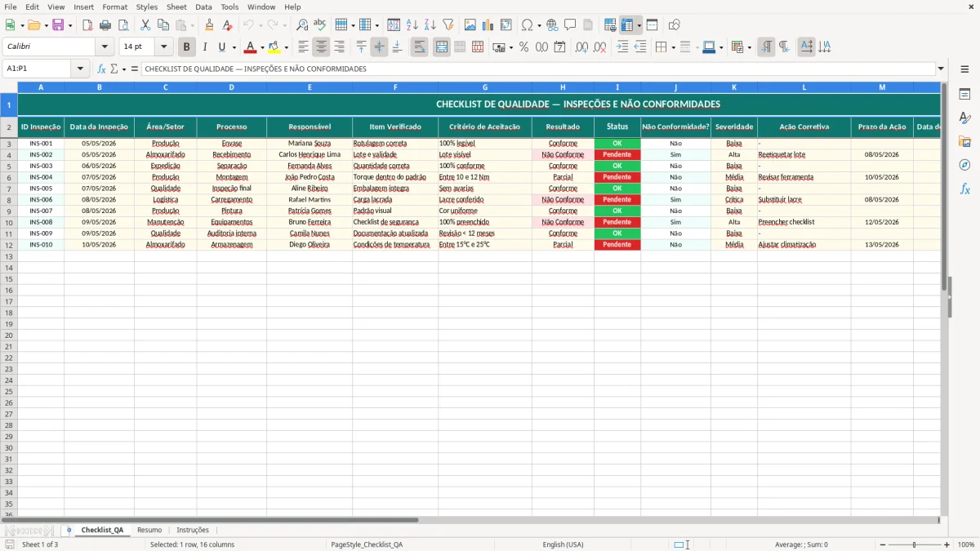Apply the red font color button
Image resolution: width=980 pixels, height=551 pixels.
[251, 47]
